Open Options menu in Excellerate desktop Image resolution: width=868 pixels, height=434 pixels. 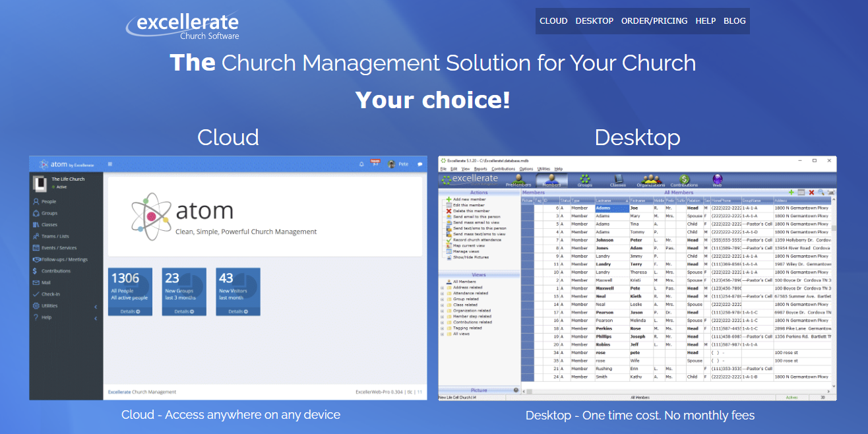526,169
